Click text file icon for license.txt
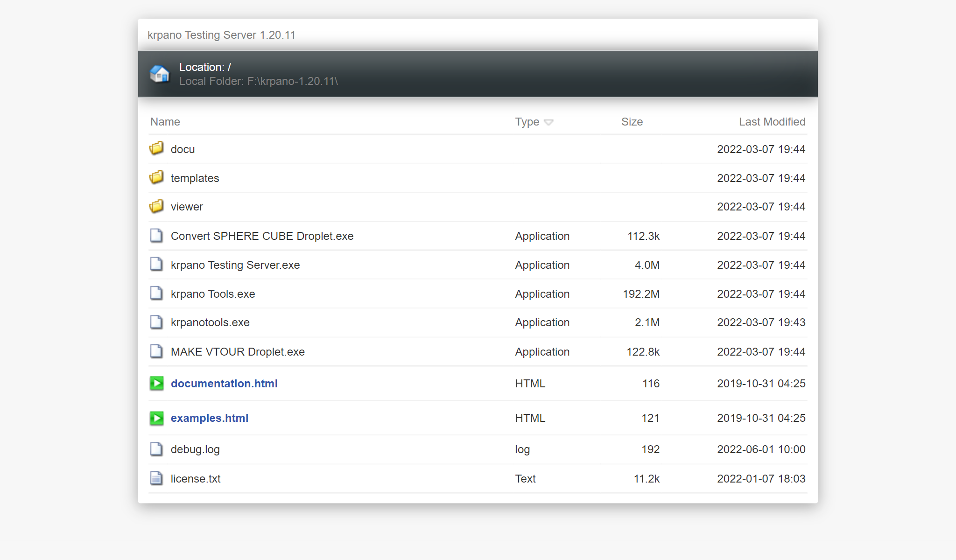The image size is (956, 560). [156, 478]
